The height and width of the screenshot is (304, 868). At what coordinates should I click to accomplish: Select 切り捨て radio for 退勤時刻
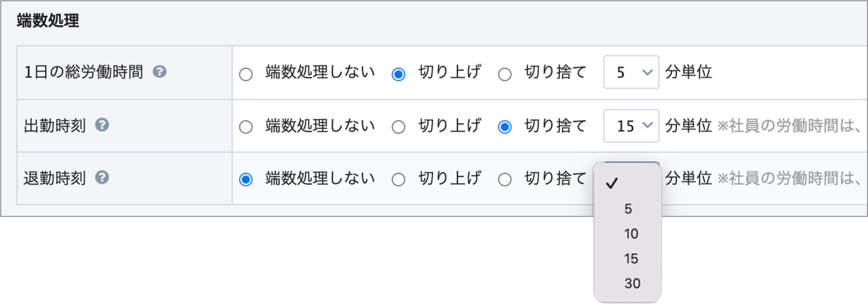point(505,179)
